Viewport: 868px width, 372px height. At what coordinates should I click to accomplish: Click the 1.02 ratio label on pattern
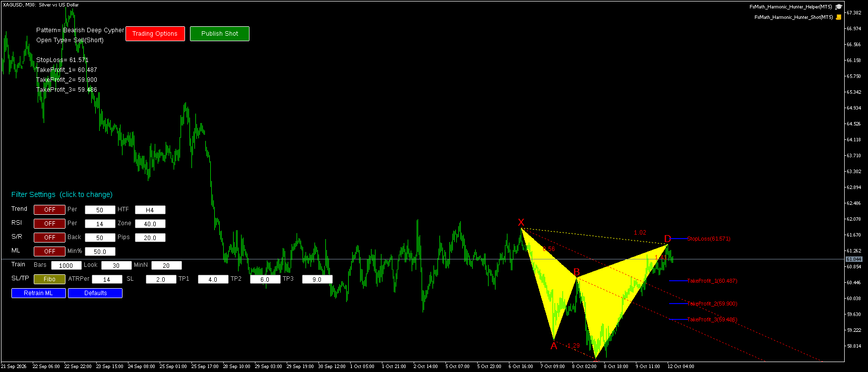[x=640, y=233]
